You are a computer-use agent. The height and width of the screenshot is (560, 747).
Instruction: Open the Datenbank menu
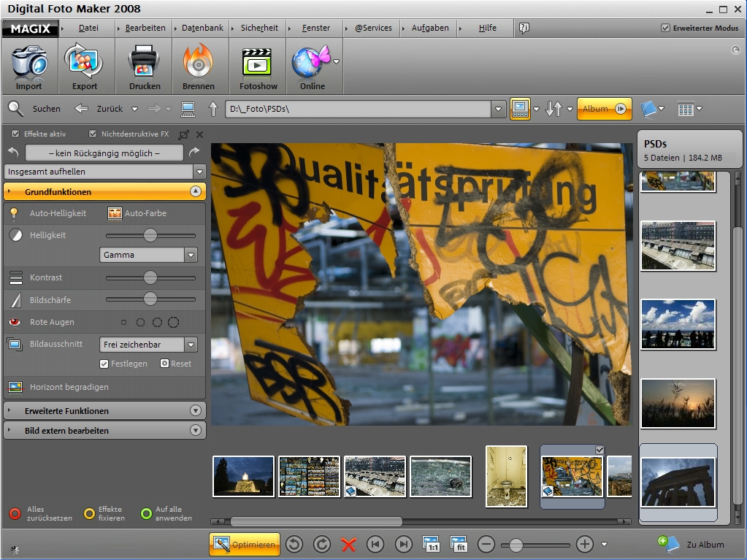202,28
